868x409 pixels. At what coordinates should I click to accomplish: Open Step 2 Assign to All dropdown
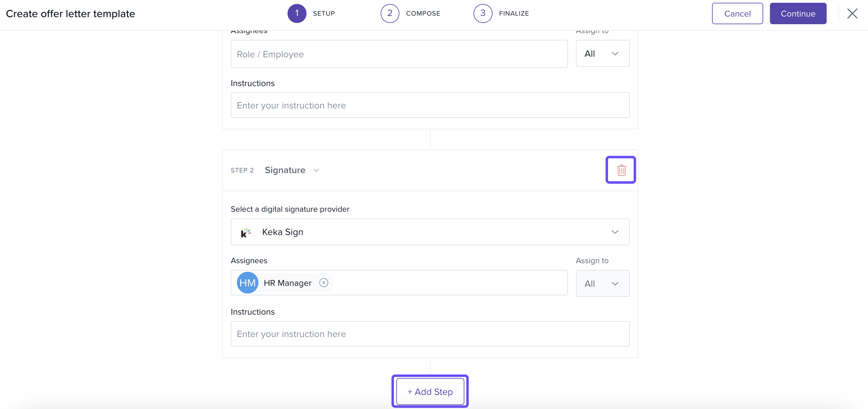click(602, 284)
